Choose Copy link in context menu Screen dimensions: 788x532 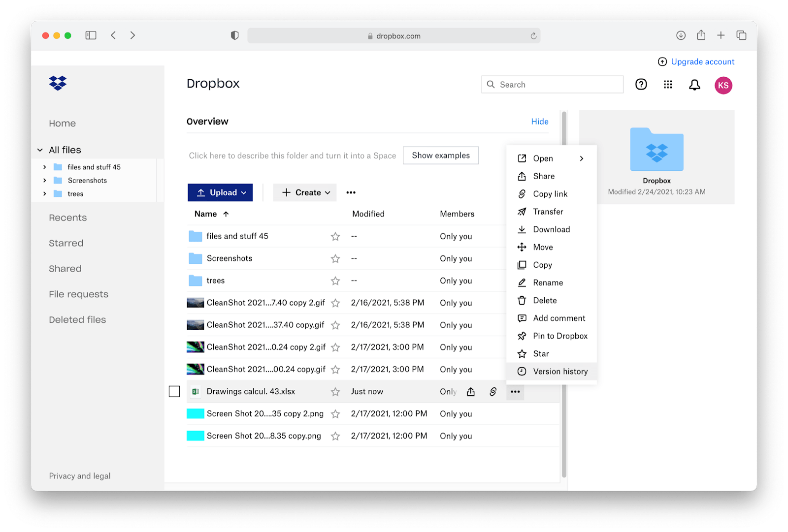click(x=551, y=194)
